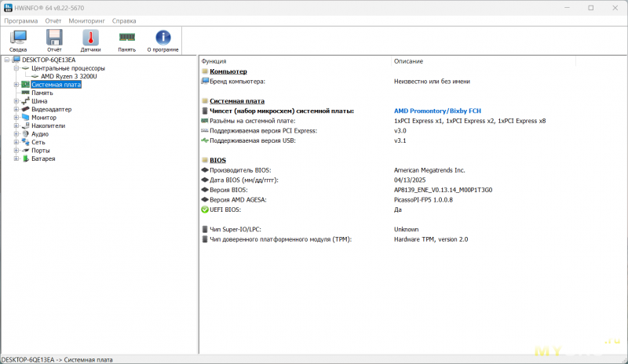Expand the Видеоадаптер tree node

pyautogui.click(x=16, y=109)
